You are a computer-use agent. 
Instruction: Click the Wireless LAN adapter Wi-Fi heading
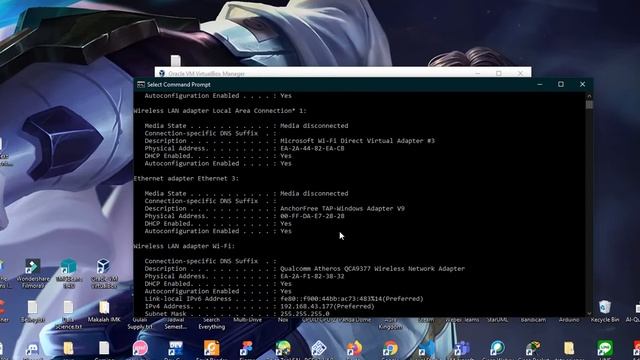[x=184, y=246]
